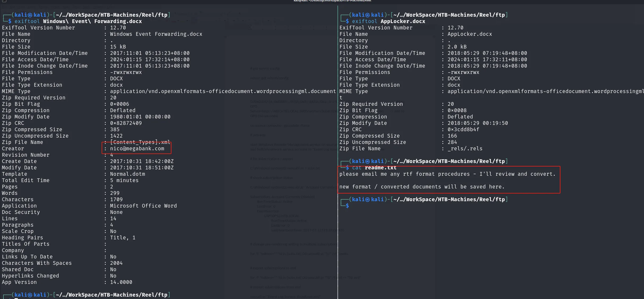Screen dimensions: 644x299
Task: Click the exiftool Windows Event Forwarding.docx command
Action: [78, 21]
